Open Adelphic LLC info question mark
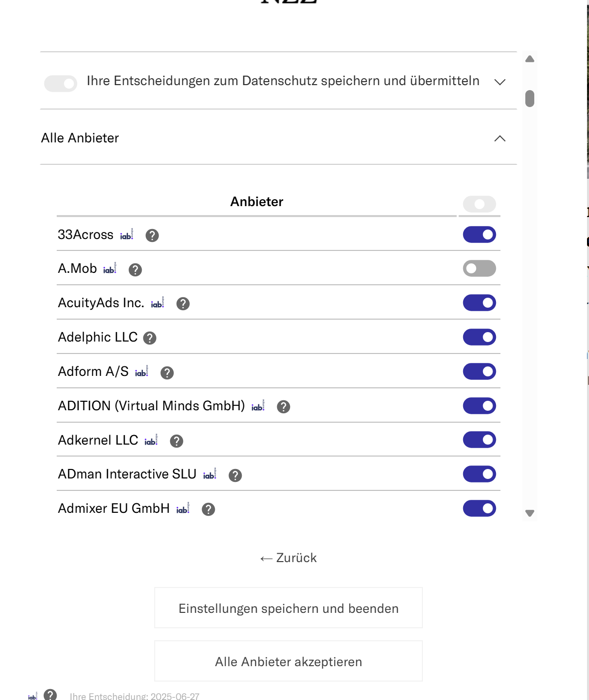 (150, 338)
